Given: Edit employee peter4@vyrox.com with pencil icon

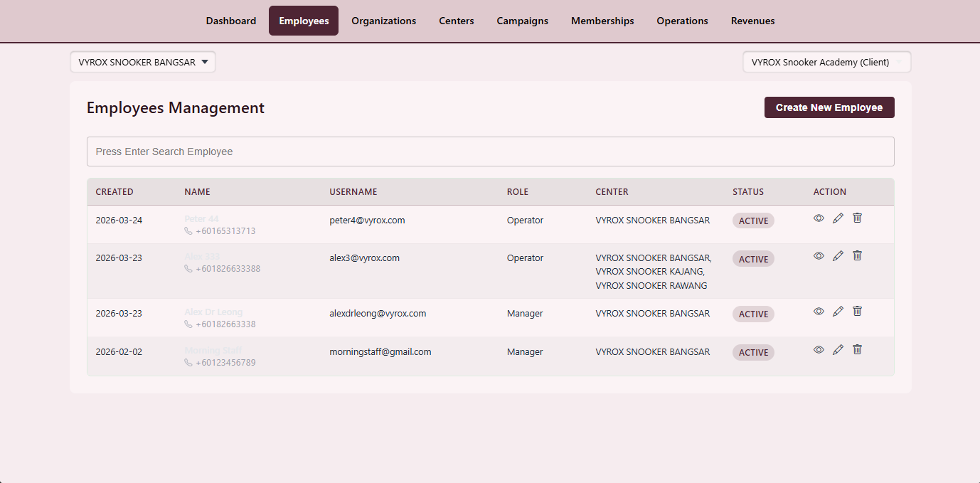Looking at the screenshot, I should (x=838, y=218).
